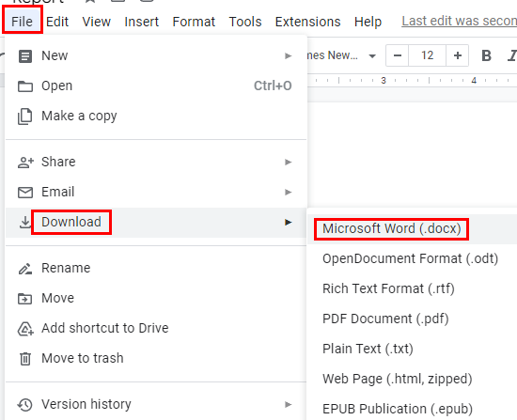Click the Share person-plus icon
The height and width of the screenshot is (420, 517).
(25, 163)
